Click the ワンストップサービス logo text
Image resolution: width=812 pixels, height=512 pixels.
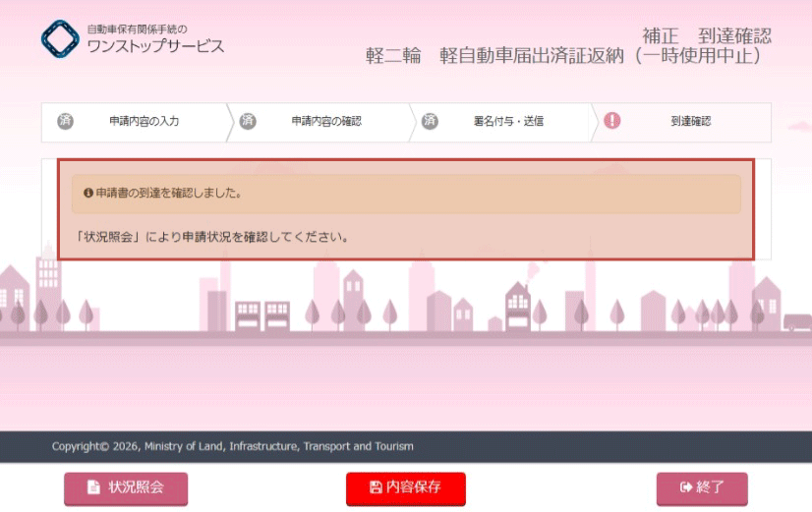(x=155, y=46)
